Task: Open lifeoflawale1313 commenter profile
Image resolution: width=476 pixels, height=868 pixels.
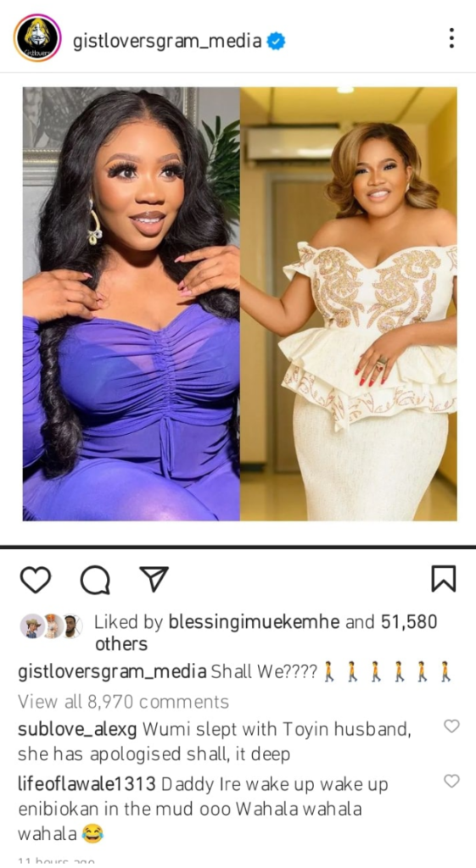Action: pos(87,784)
